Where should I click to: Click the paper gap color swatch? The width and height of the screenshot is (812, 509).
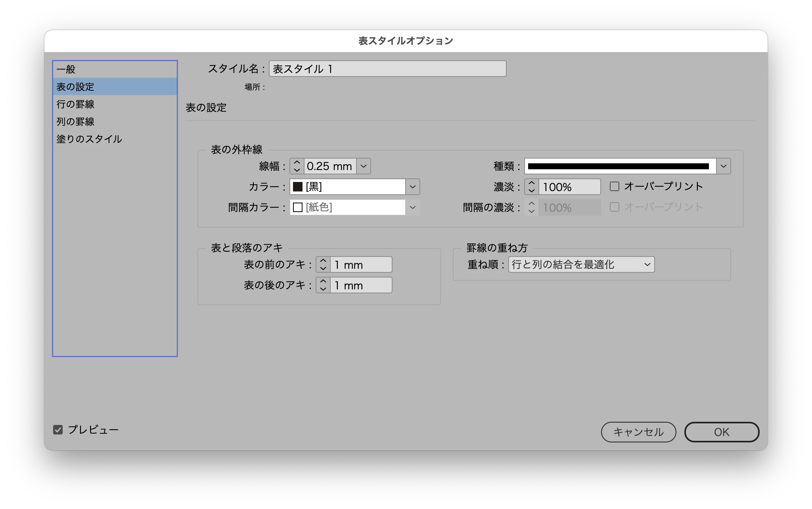coord(298,207)
